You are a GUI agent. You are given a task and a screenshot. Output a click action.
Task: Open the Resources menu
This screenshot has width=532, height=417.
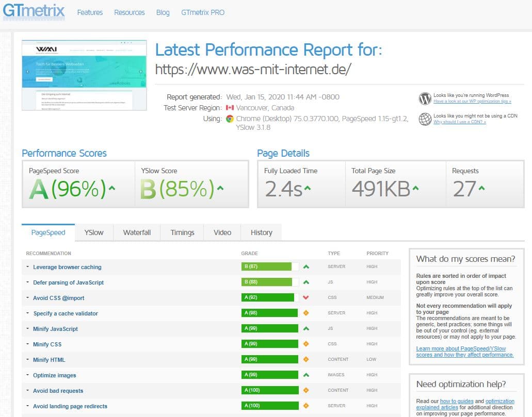130,12
